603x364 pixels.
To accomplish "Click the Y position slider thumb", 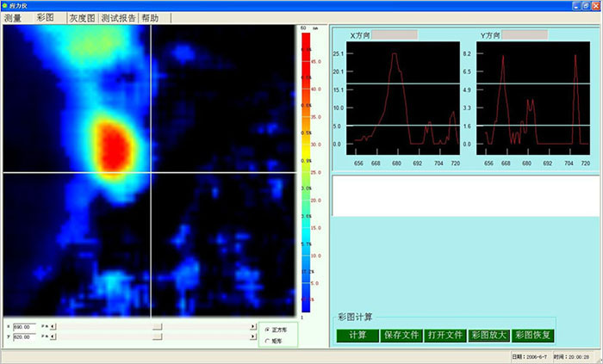I will 158,337.
